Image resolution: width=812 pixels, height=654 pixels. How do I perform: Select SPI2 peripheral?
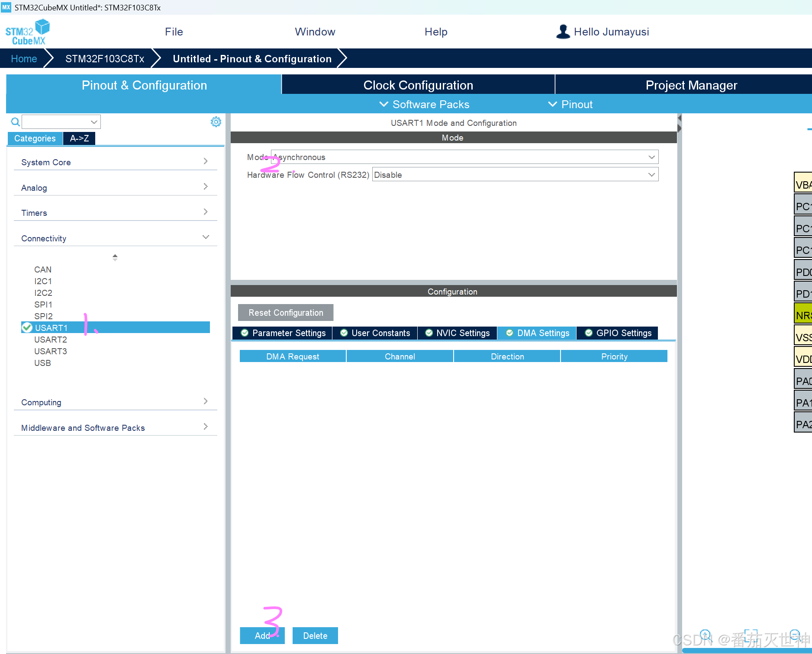43,316
